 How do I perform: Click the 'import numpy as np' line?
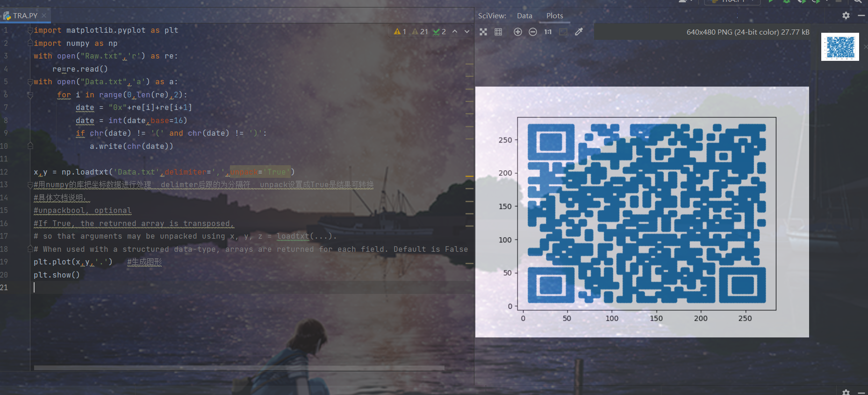pyautogui.click(x=75, y=43)
